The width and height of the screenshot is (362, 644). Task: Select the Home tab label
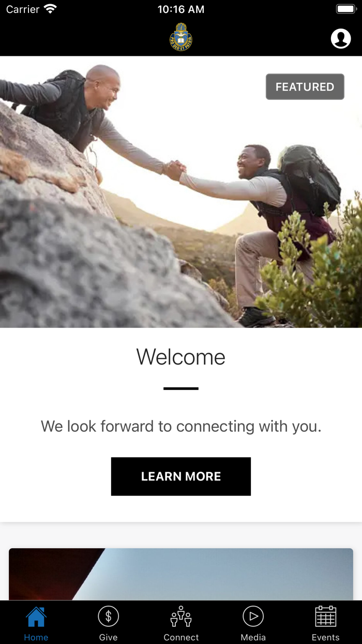(x=36, y=637)
